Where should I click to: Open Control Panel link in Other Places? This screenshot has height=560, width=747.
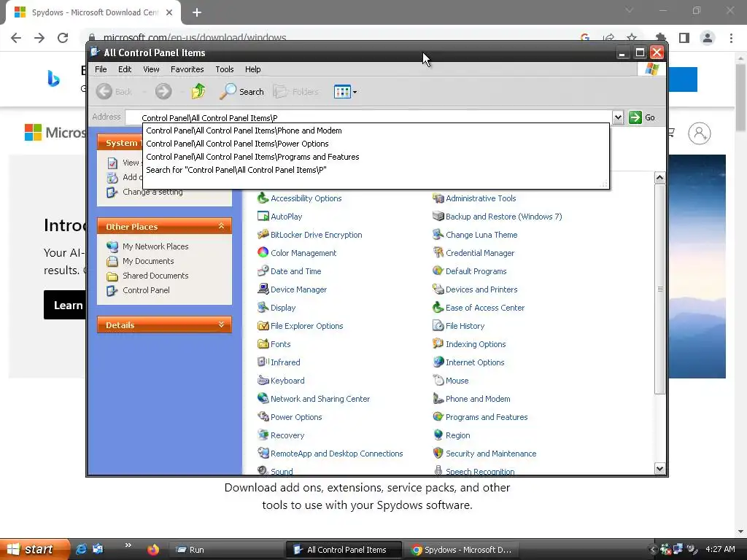146,290
